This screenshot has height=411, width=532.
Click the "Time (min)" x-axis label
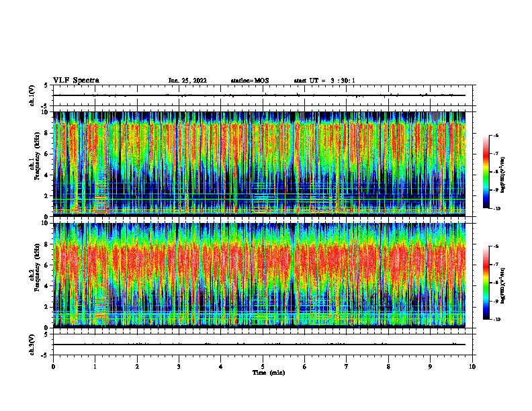click(269, 373)
